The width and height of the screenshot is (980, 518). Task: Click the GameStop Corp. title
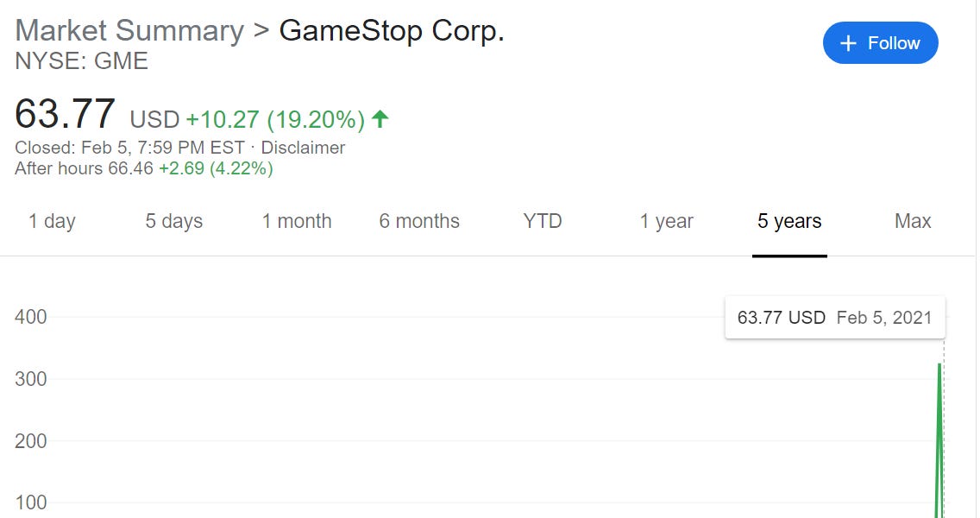(392, 30)
